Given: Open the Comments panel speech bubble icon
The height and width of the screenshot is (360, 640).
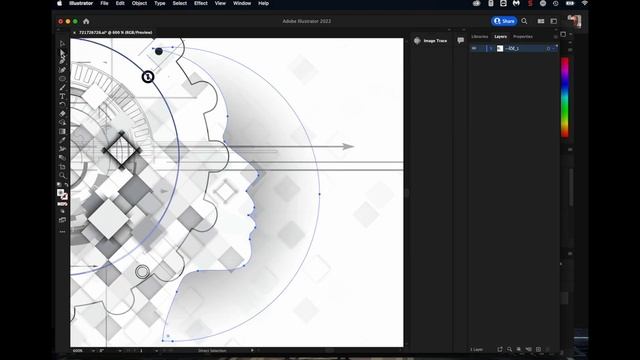Looking at the screenshot, I should 460,40.
